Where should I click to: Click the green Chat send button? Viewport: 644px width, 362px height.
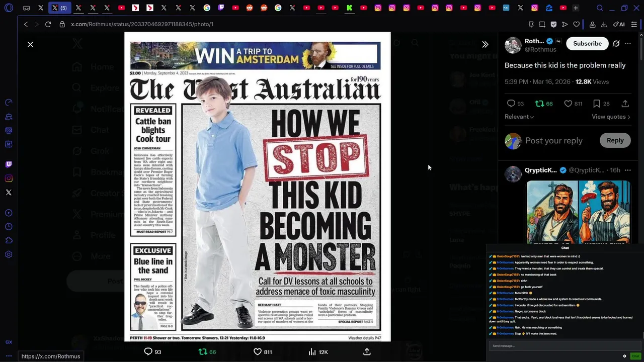(635, 356)
